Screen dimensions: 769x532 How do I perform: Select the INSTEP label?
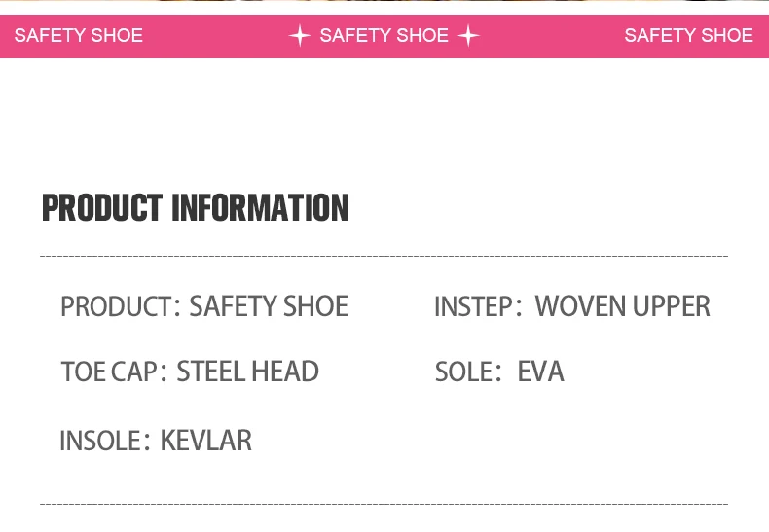tap(472, 307)
